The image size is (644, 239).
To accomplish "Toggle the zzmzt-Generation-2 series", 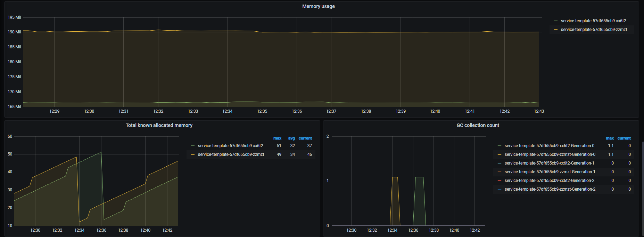I will [550, 189].
